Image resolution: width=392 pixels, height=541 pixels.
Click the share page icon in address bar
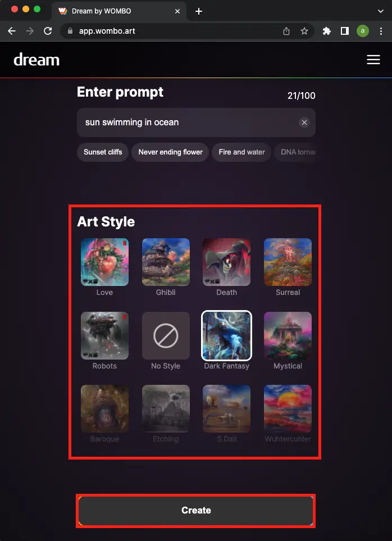tap(286, 31)
